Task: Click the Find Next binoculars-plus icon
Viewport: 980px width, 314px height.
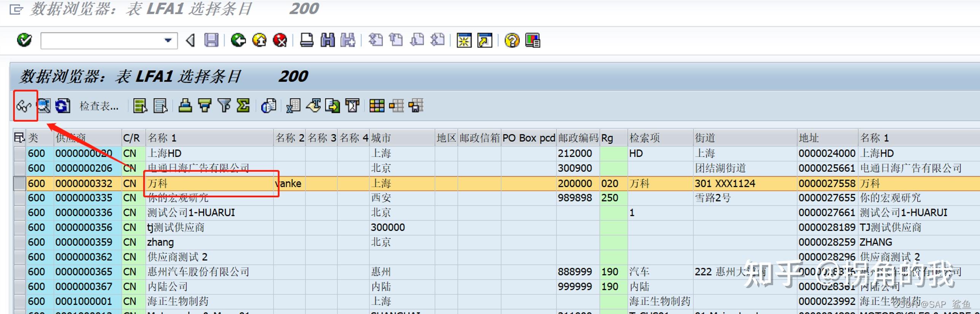Action: click(x=348, y=40)
